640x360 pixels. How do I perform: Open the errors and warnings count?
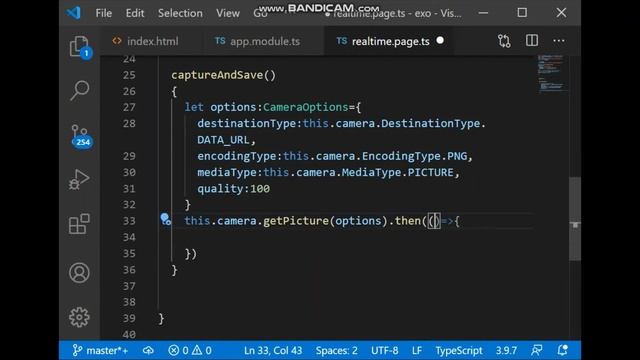coord(190,350)
